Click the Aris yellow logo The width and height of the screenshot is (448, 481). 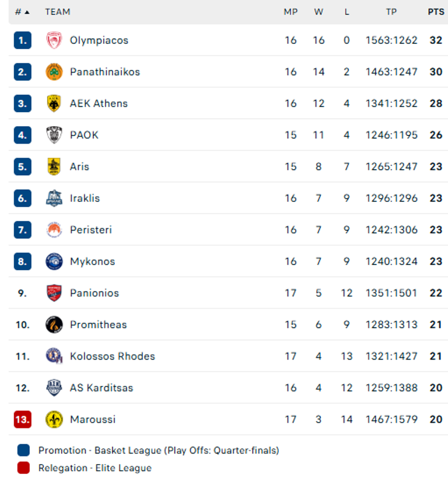click(54, 166)
